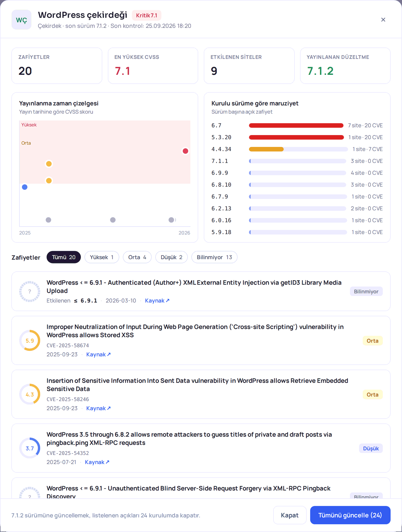Click the red exposure bar for version 5.3.20
The width and height of the screenshot is (402, 532).
click(296, 137)
